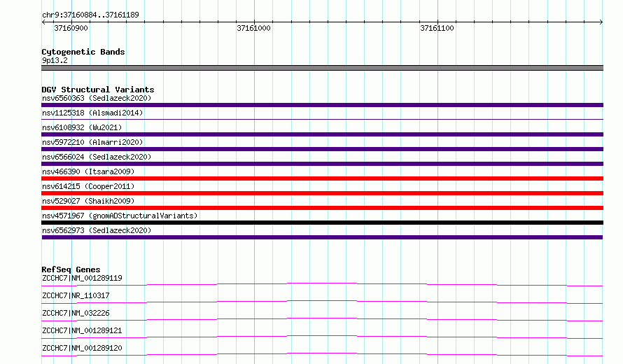Open transcript ZCCHC7|NR_110317 label
This screenshot has height=364, width=623.
76,295
